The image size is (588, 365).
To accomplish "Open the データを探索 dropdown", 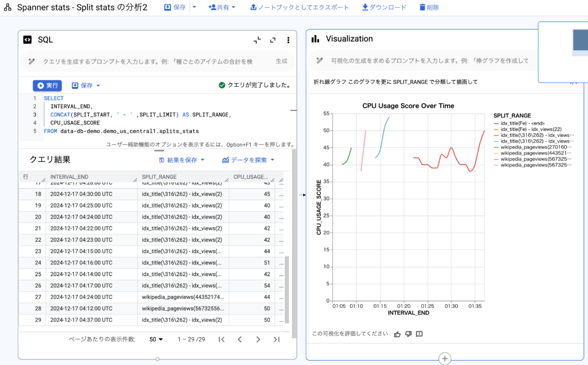I will (248, 160).
